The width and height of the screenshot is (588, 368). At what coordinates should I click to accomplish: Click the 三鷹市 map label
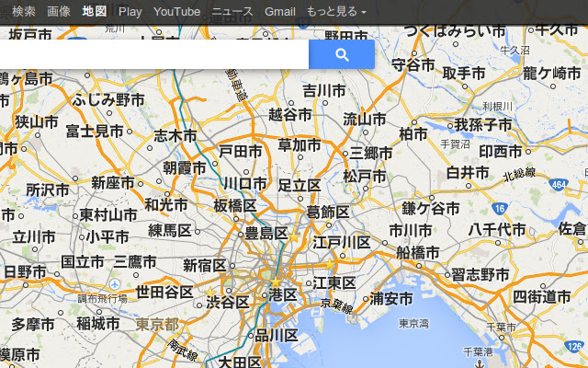[135, 262]
